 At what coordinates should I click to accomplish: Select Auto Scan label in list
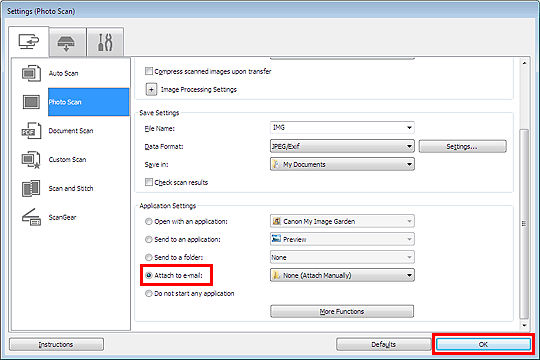(63, 73)
